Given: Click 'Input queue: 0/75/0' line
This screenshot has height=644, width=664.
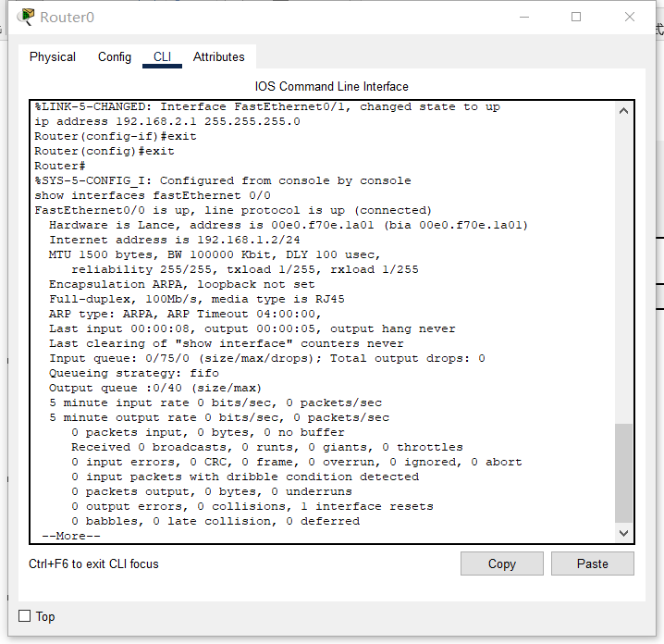Looking at the screenshot, I should click(266, 358).
